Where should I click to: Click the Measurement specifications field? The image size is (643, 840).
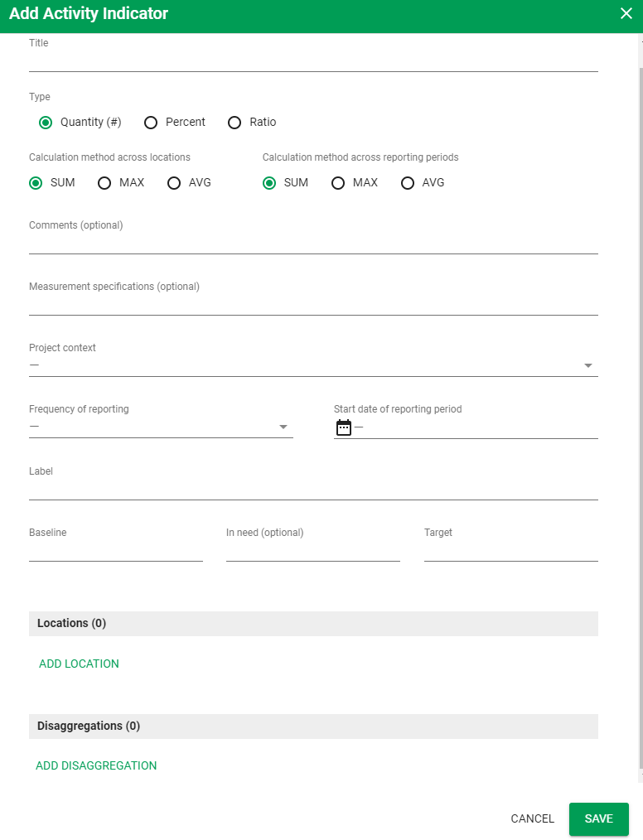coord(313,305)
